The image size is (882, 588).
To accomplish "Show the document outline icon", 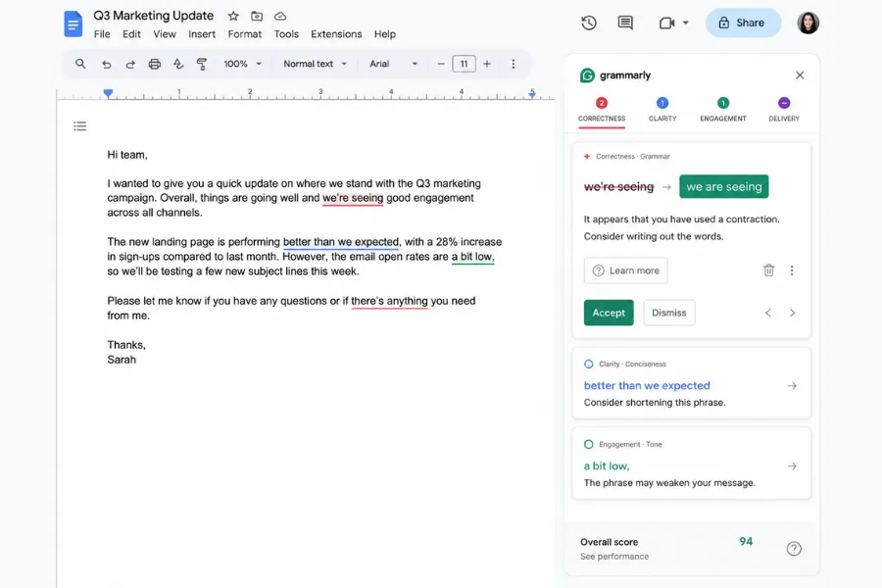I will coord(80,126).
